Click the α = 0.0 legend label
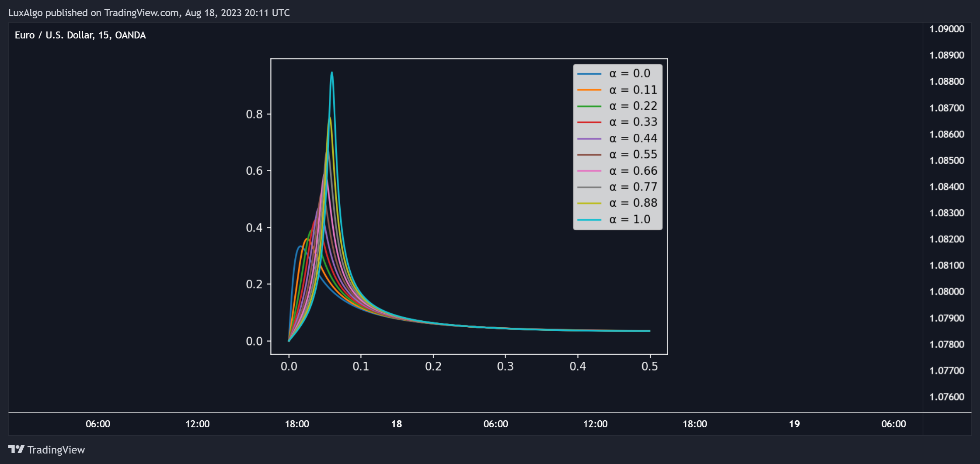This screenshot has width=980, height=464. pos(630,73)
